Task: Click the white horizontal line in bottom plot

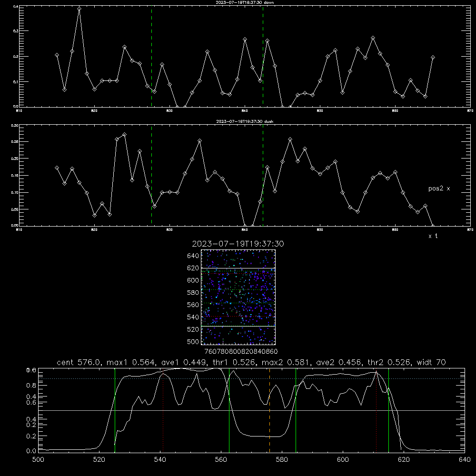Action: (x=251, y=410)
